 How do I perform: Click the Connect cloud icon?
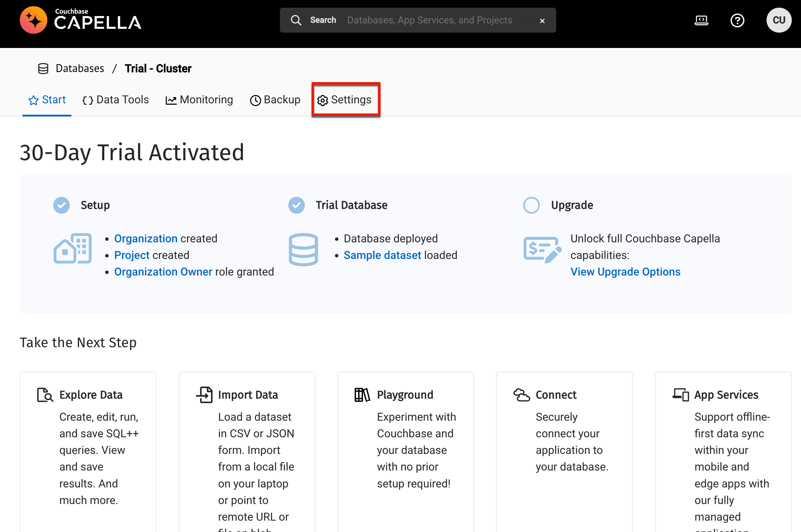521,395
